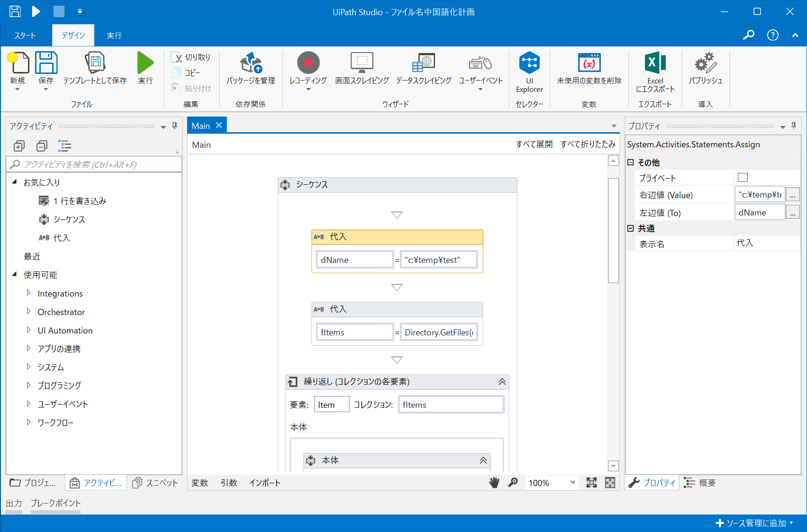The height and width of the screenshot is (532, 807).
Task: Pin the アクティビティ panel
Action: click(175, 126)
